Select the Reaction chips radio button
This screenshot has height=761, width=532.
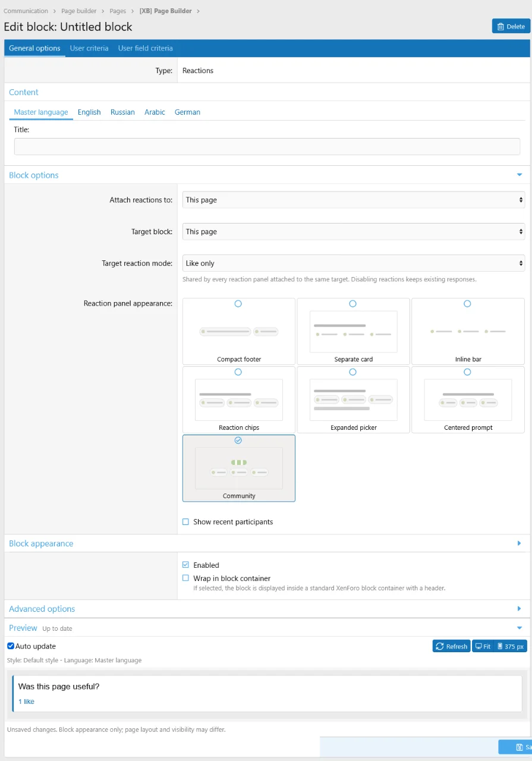(x=238, y=372)
